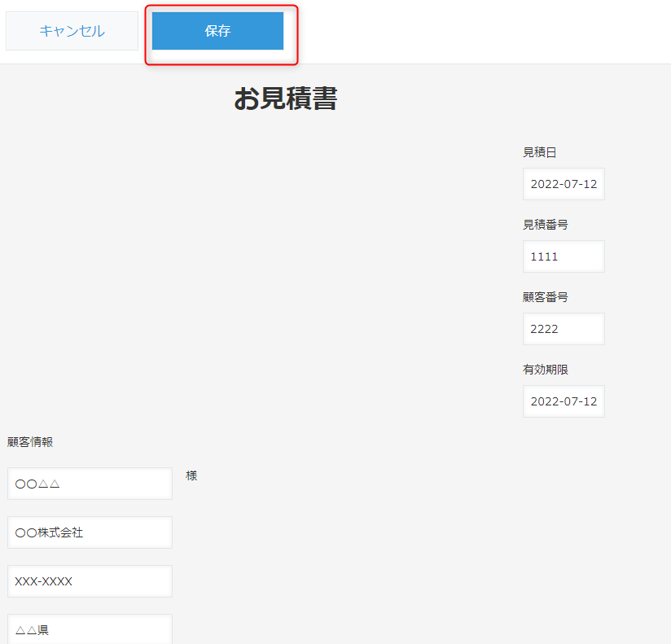Click the 見積番号 label text
The height and width of the screenshot is (644, 671).
coord(546,225)
